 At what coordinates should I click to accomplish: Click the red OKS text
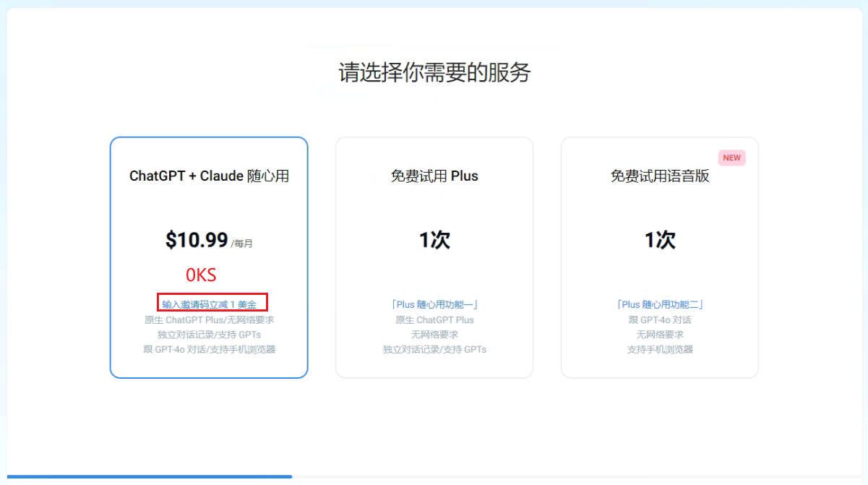[x=201, y=275]
